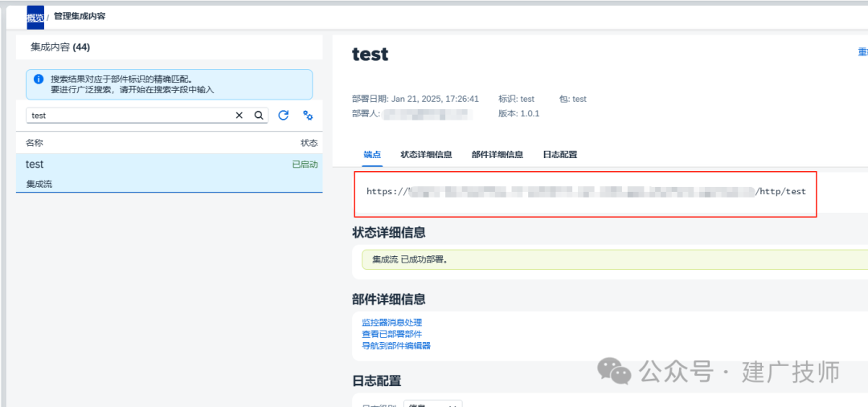Click the 标识: test text
Image resolution: width=868 pixels, height=407 pixels.
(x=517, y=99)
